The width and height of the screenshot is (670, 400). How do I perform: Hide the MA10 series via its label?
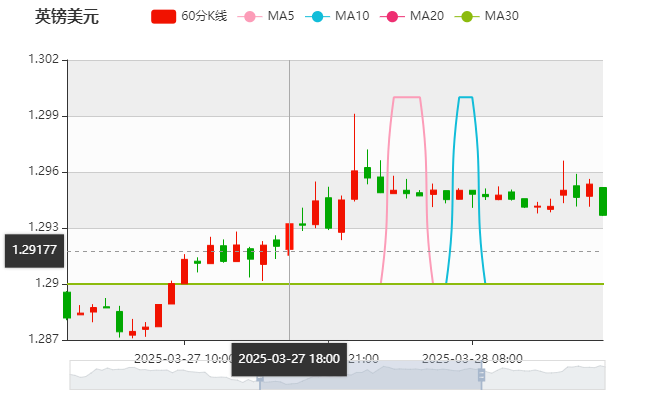pyautogui.click(x=351, y=16)
